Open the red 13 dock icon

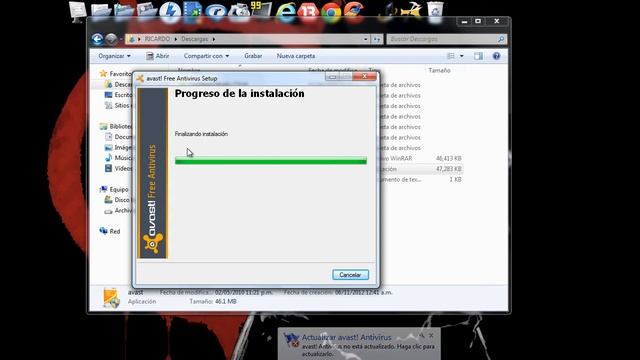[308, 11]
